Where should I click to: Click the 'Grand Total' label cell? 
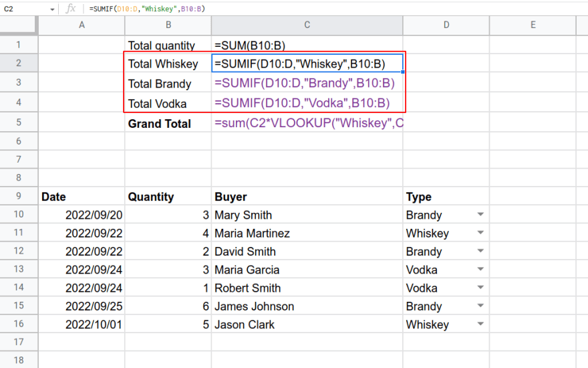[168, 123]
